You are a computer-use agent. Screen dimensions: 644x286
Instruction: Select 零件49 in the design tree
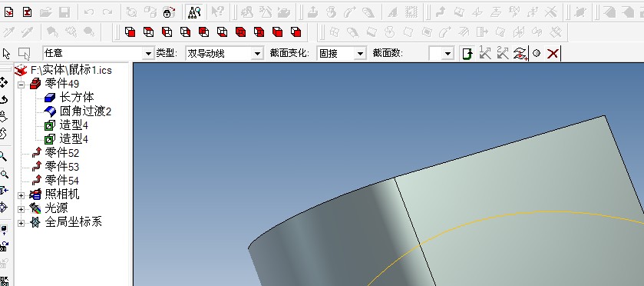(x=61, y=84)
